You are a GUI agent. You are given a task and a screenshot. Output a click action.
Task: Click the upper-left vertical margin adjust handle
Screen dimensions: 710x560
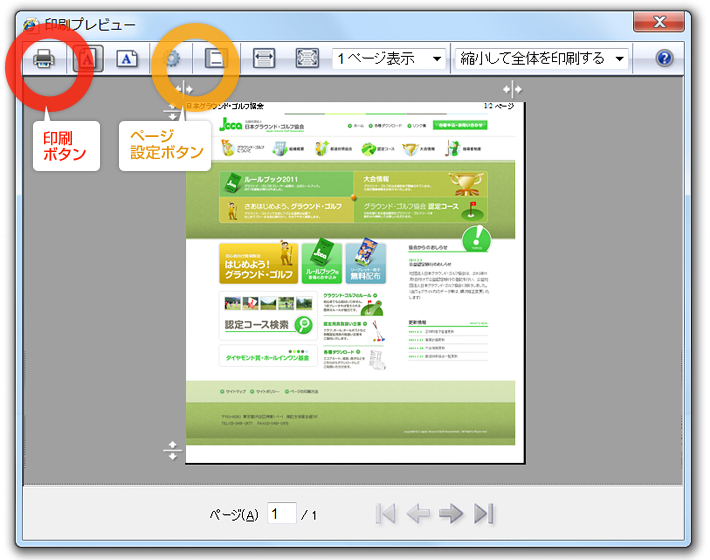pos(171,110)
